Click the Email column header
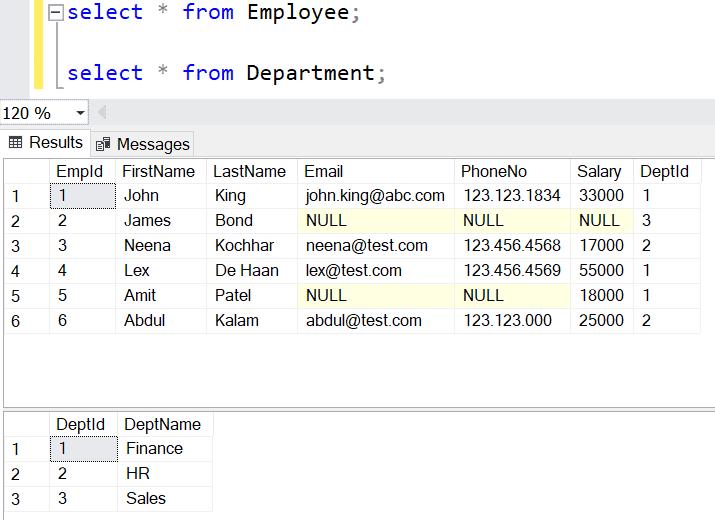This screenshot has height=520, width=715. (x=323, y=171)
